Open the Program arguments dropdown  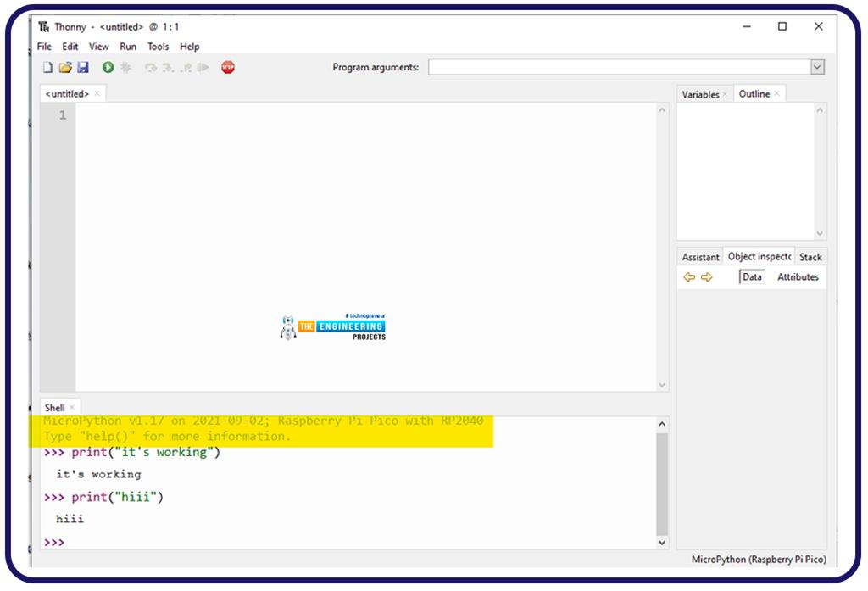tap(816, 66)
